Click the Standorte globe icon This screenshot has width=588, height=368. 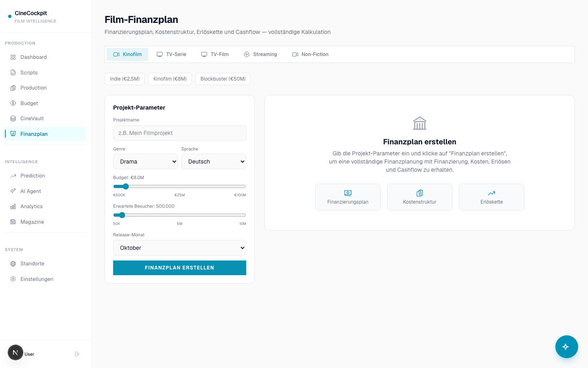13,264
